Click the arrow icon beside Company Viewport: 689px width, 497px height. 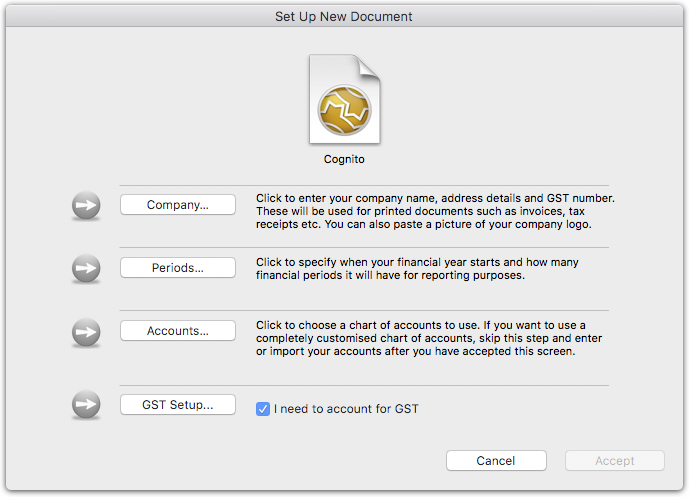pos(86,205)
